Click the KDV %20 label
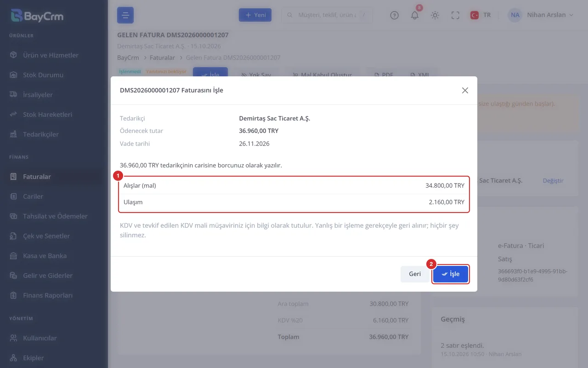 291,320
